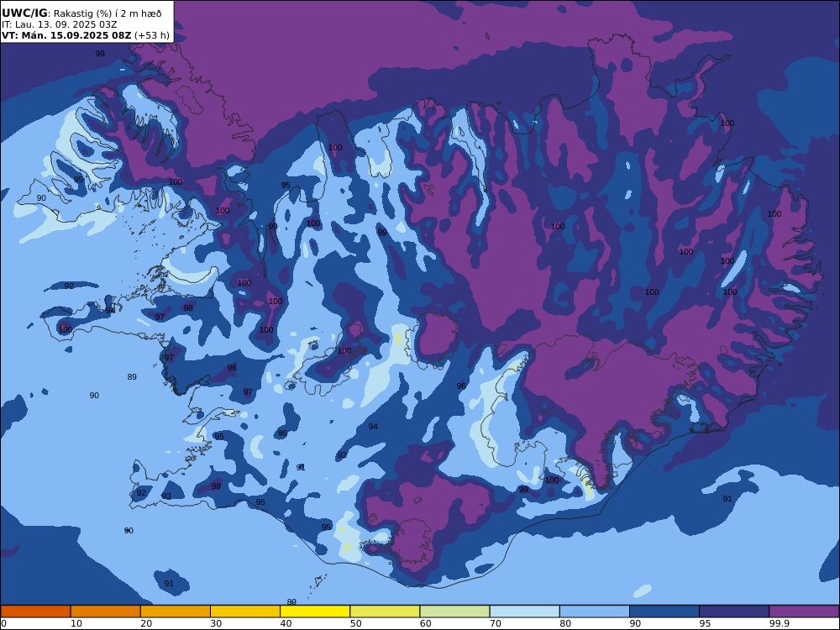Click the dark orange 0–10 legend swatch
This screenshot has height=630, width=840.
35,612
